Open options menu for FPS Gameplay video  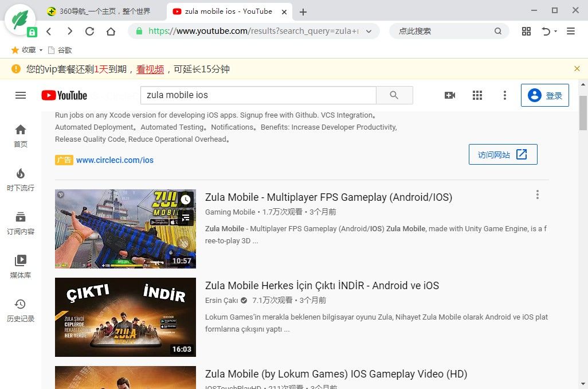[538, 194]
